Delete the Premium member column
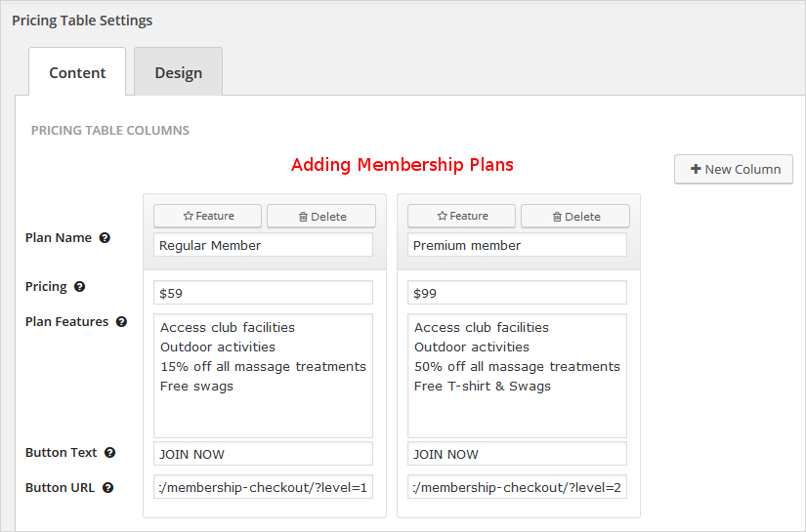 tap(575, 217)
